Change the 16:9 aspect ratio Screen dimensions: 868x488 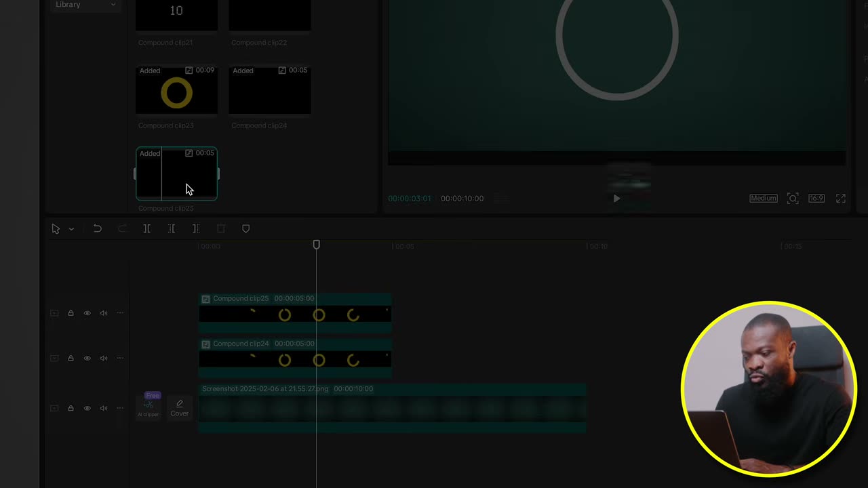coord(816,199)
